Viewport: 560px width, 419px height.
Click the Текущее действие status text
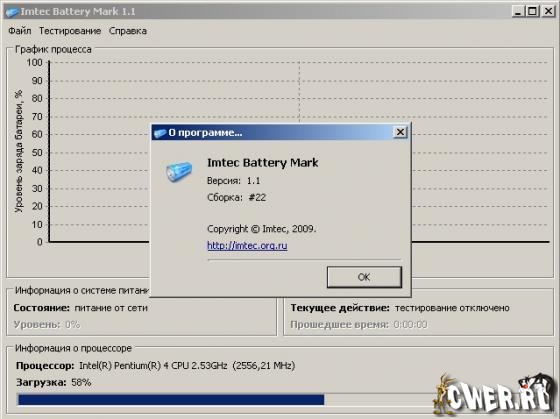(x=400, y=308)
